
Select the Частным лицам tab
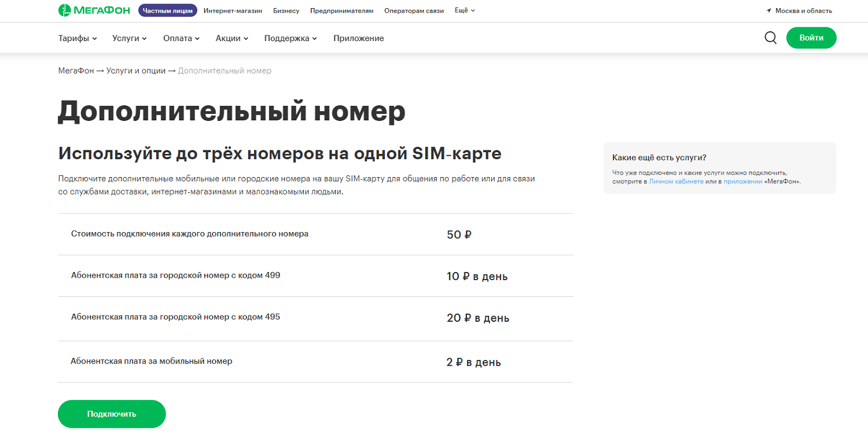pos(168,10)
